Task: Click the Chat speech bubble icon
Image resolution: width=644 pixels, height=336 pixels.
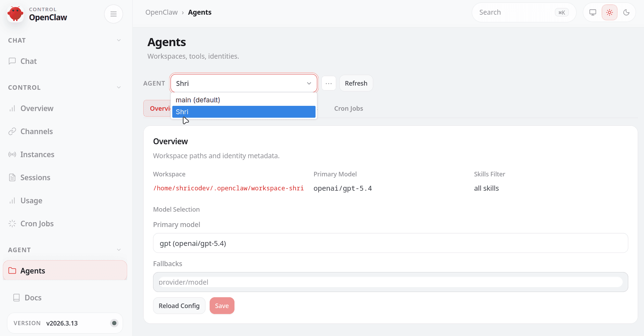Action: coord(12,61)
